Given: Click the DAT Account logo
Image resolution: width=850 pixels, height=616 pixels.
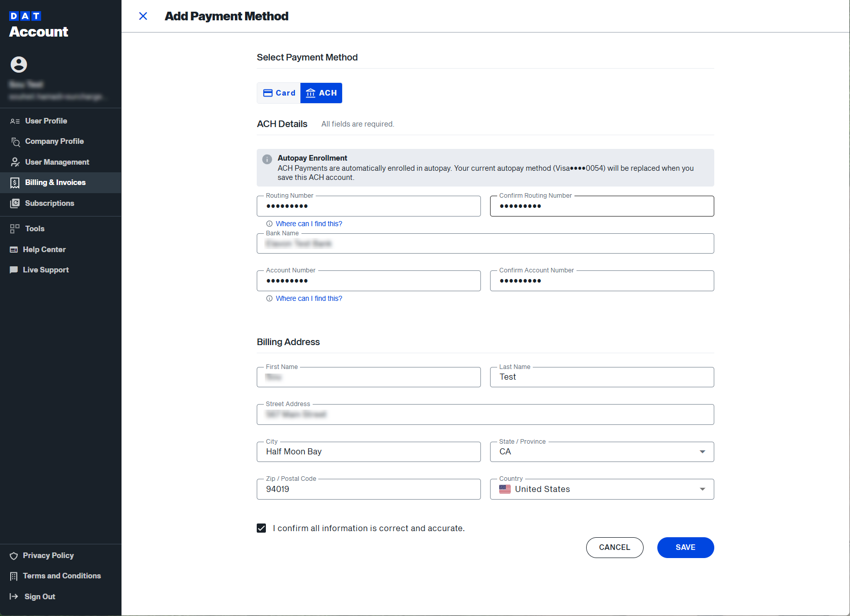Looking at the screenshot, I should click(x=39, y=25).
